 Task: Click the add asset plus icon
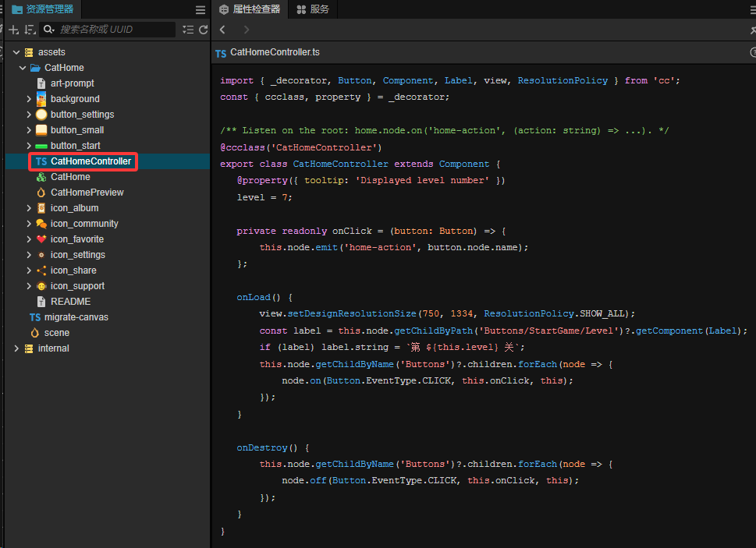[x=14, y=30]
